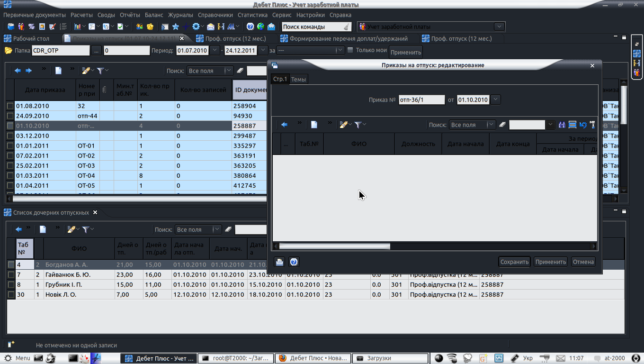Viewport: 644px width, 364px height.
Task: Open the Все поля dropdown in the child vacations panel
Action: point(216,229)
